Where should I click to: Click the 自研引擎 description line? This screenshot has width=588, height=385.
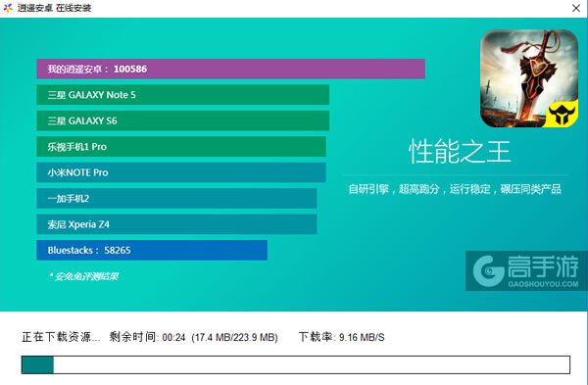coord(455,189)
